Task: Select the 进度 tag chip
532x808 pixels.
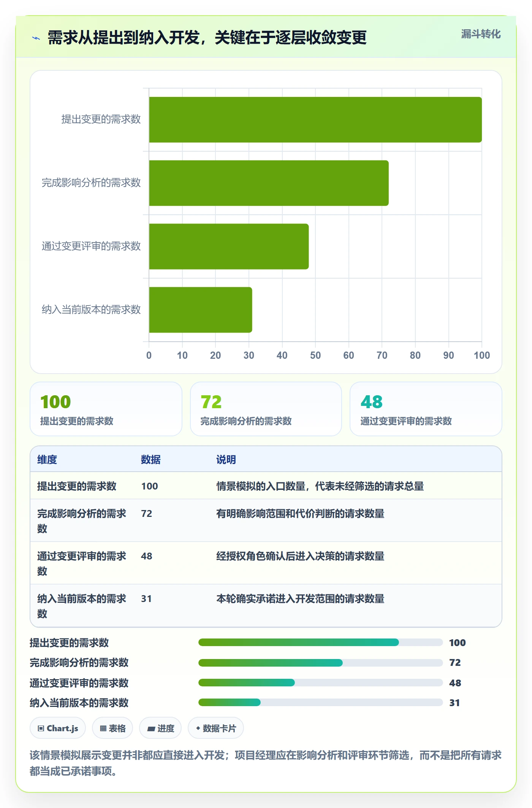Action: tap(160, 728)
